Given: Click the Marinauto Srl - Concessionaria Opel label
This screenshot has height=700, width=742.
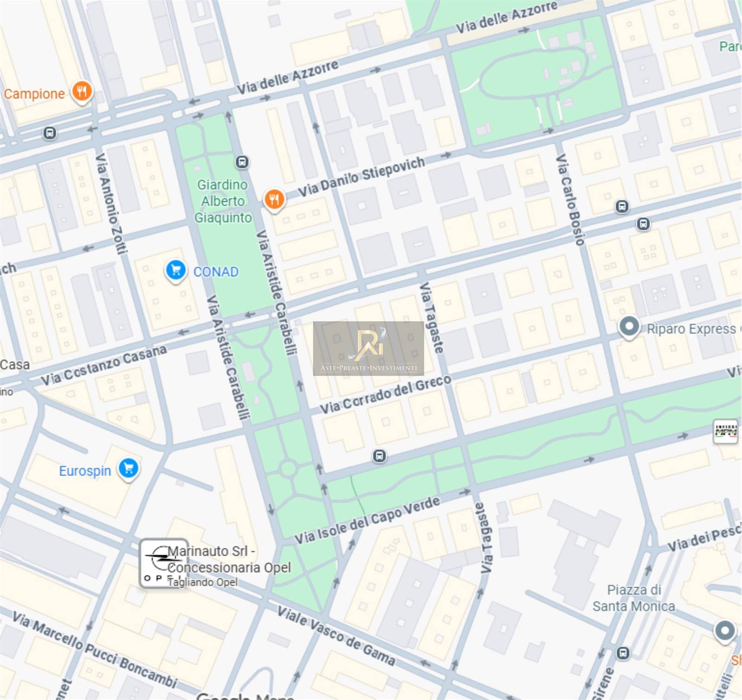Looking at the screenshot, I should point(229,560).
